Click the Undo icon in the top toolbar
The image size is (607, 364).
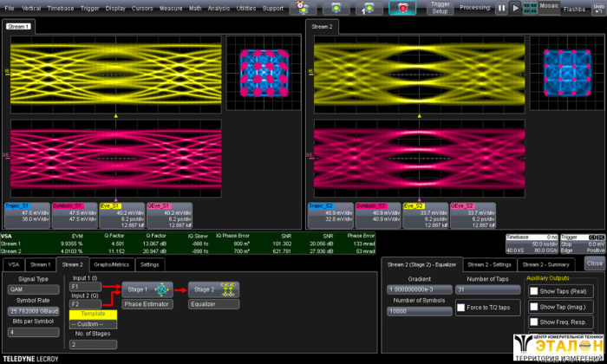click(x=599, y=8)
